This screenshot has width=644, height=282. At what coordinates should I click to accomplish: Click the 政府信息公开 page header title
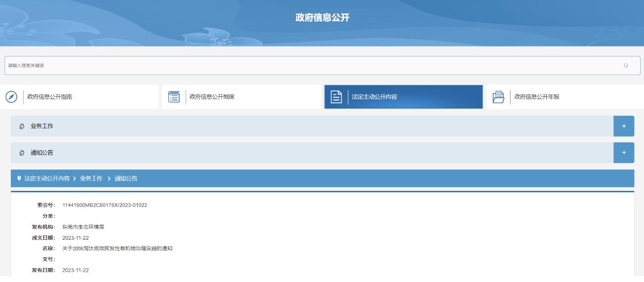tap(322, 18)
